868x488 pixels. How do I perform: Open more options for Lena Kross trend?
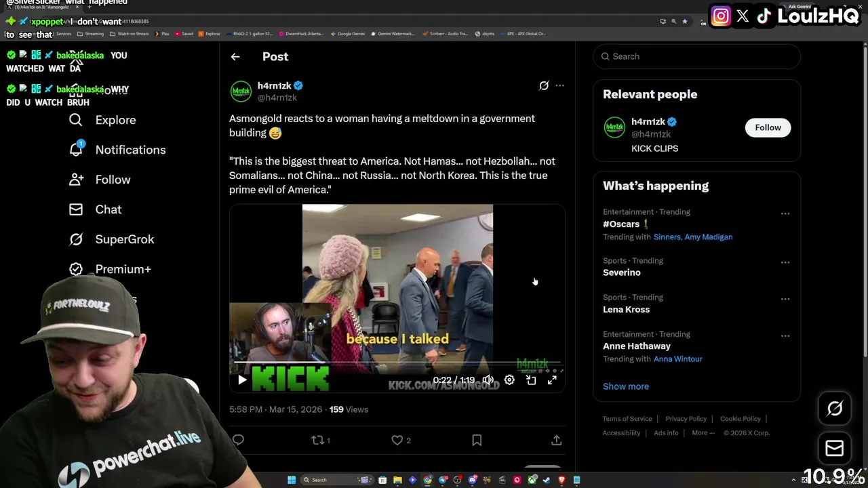click(785, 299)
